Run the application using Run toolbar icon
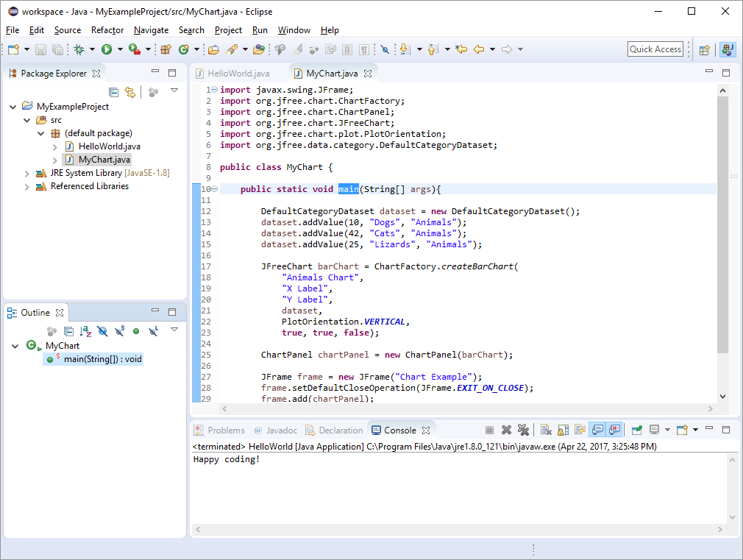Viewport: 743px width, 560px height. (105, 49)
